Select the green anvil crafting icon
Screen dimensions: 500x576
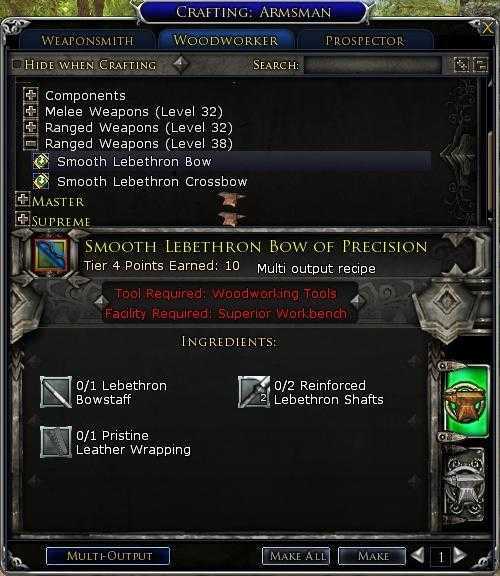(x=466, y=402)
